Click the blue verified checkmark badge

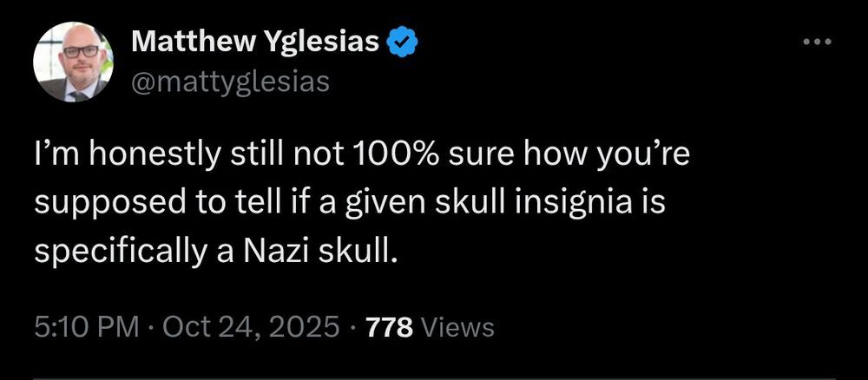[404, 41]
